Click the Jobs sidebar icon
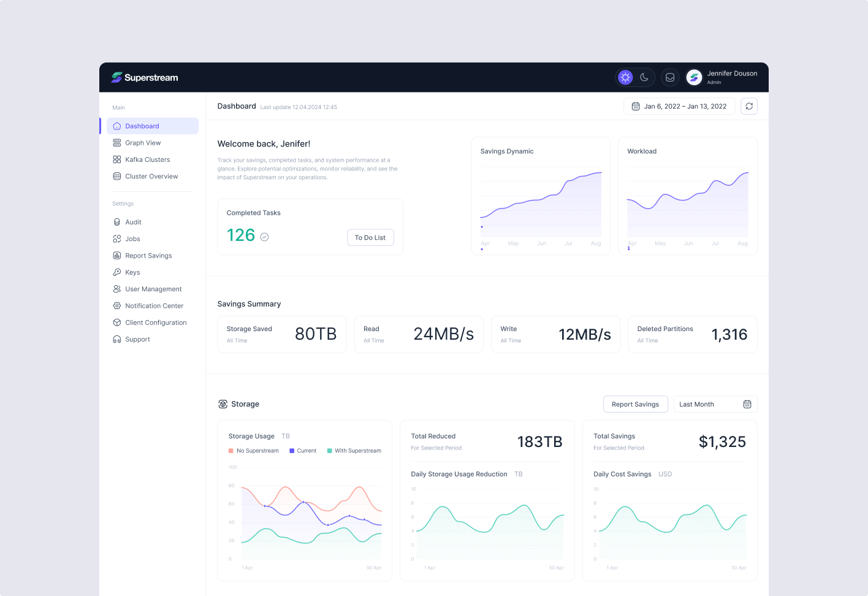Viewport: 868px width, 596px height. 117,239
